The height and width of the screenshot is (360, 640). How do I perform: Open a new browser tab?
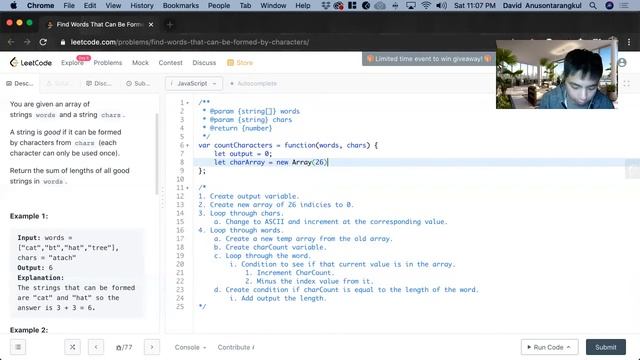[x=170, y=25]
